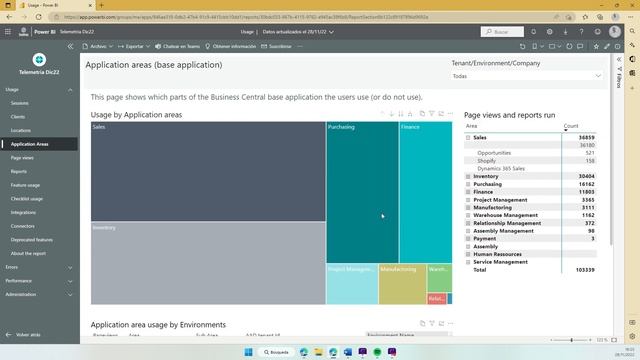Viewport: 640px width, 360px height.
Task: Adjust the zoom slider at bottom right
Action: (x=571, y=340)
